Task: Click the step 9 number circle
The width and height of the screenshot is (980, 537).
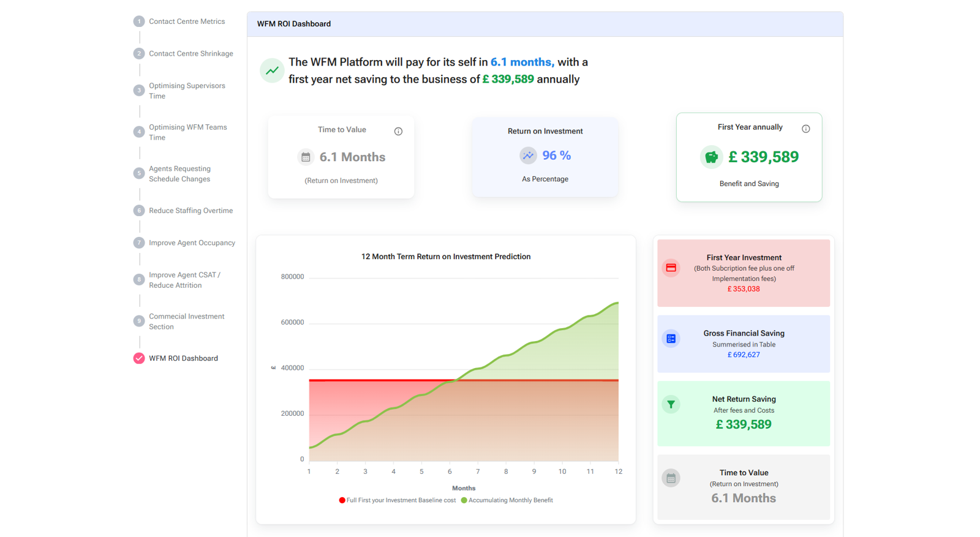Action: click(x=139, y=321)
